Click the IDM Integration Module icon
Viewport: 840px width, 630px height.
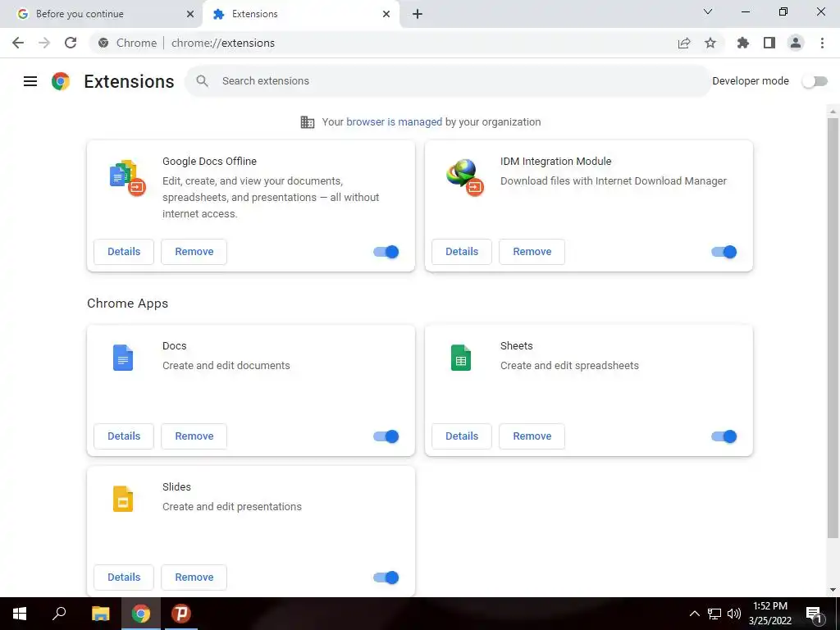pos(465,178)
